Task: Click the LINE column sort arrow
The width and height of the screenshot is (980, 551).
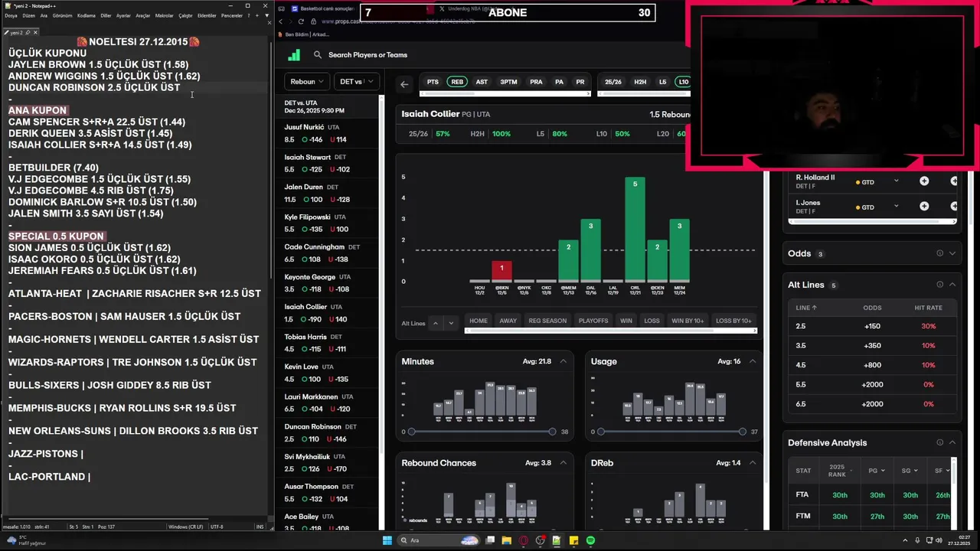Action: pos(814,308)
